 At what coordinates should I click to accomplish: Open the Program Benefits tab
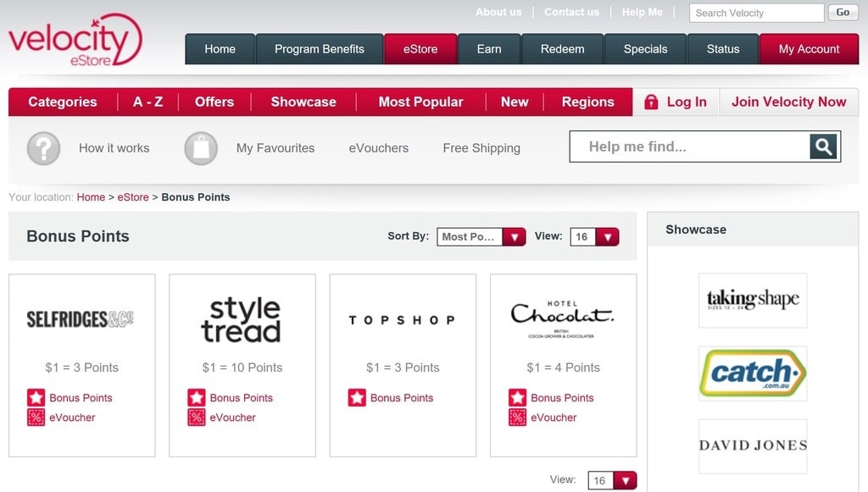(320, 49)
